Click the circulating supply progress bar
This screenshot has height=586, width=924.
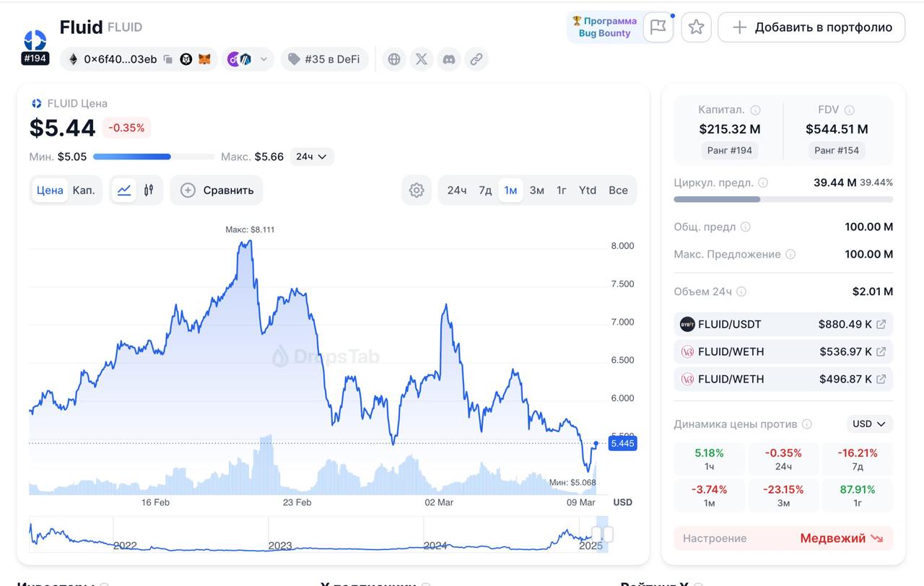pyautogui.click(x=783, y=199)
